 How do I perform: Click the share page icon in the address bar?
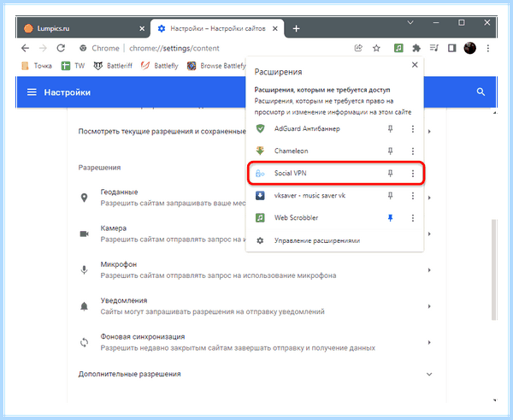pos(358,49)
